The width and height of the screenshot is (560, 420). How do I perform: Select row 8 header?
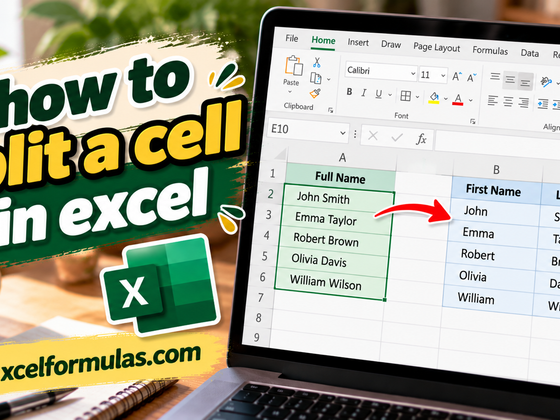pos(258,317)
